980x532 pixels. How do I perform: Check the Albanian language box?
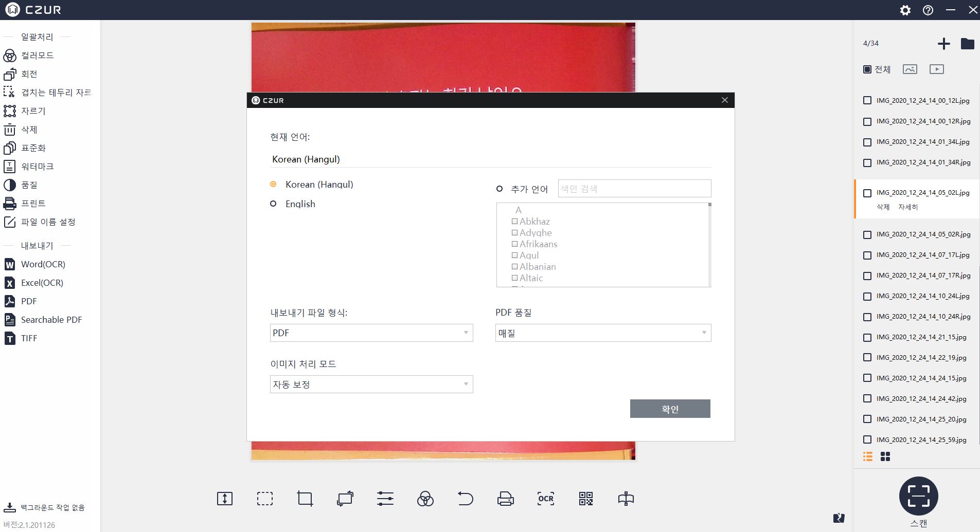pyautogui.click(x=514, y=267)
